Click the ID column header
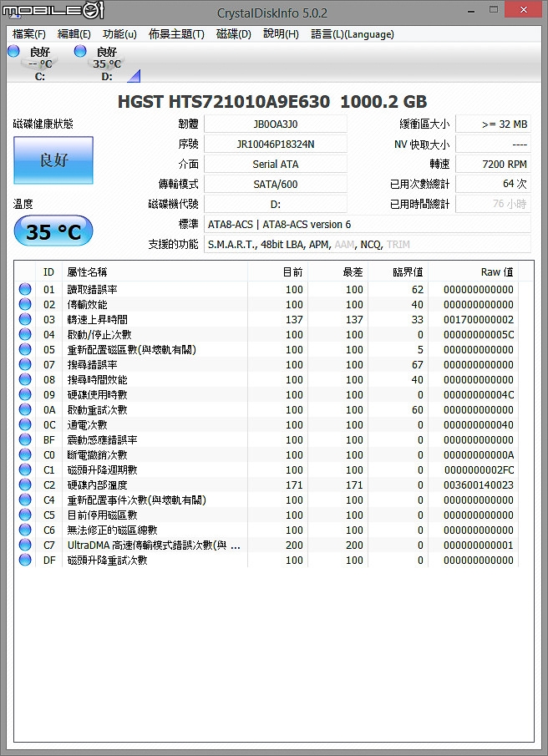Screen dimensions: 548x756 pyautogui.click(x=48, y=272)
